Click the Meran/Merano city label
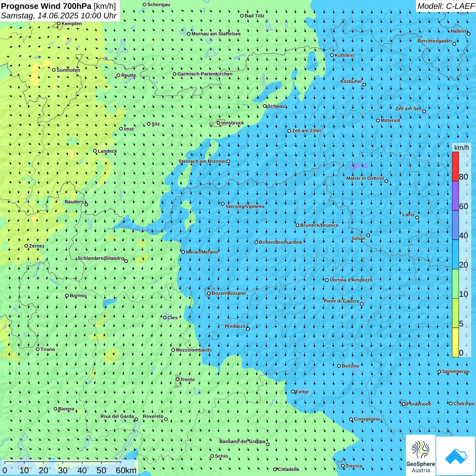This screenshot has height=476, width=476. (202, 252)
